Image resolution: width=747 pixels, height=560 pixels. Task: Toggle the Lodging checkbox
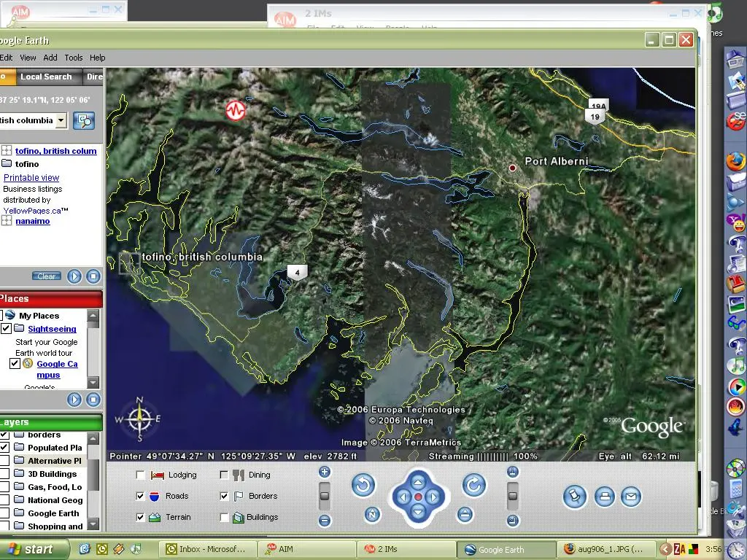[141, 475]
